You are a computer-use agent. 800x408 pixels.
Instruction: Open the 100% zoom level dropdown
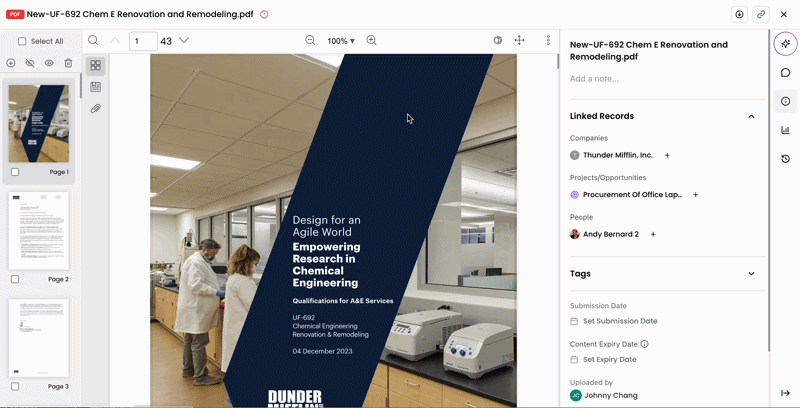tap(341, 41)
